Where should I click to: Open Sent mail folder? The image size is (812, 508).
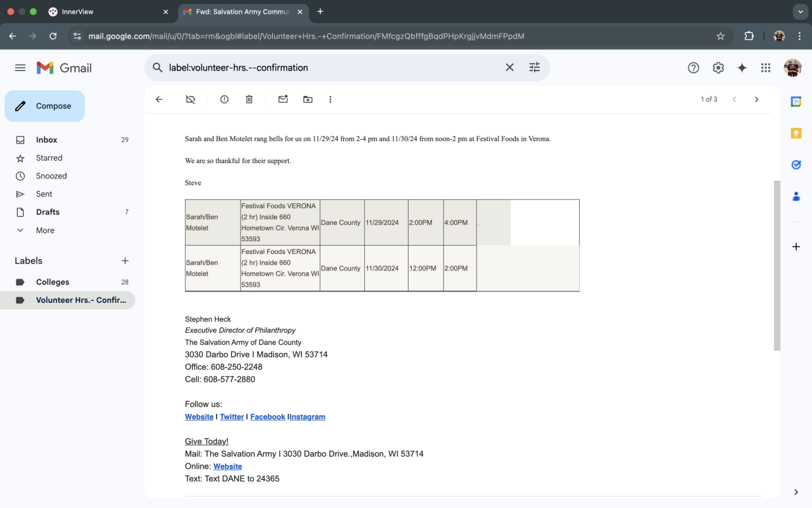click(67, 194)
